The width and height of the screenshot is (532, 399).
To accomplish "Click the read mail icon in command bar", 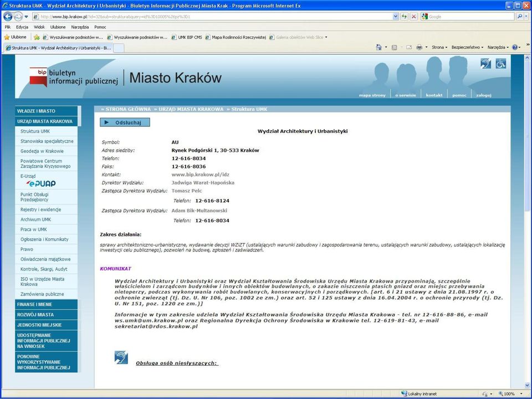I will tap(409, 47).
